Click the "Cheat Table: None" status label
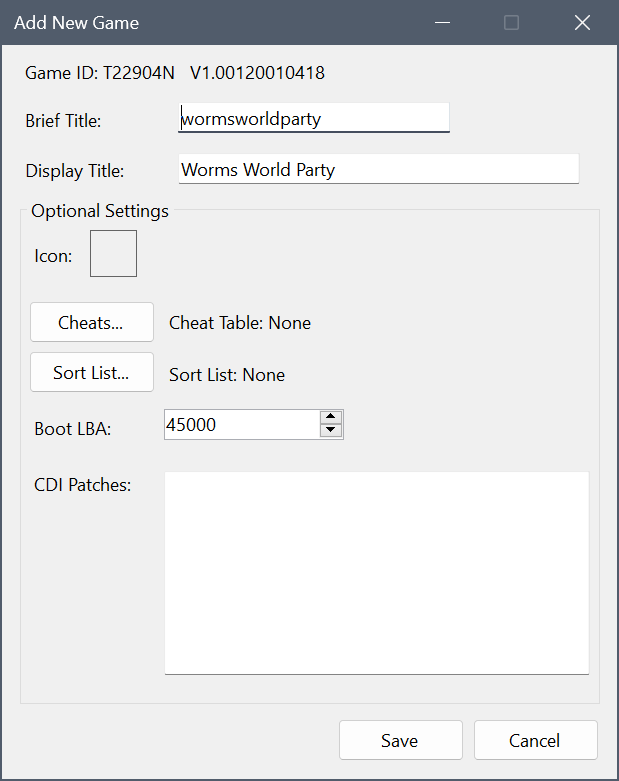Screen dimensions: 619x781 point(240,323)
